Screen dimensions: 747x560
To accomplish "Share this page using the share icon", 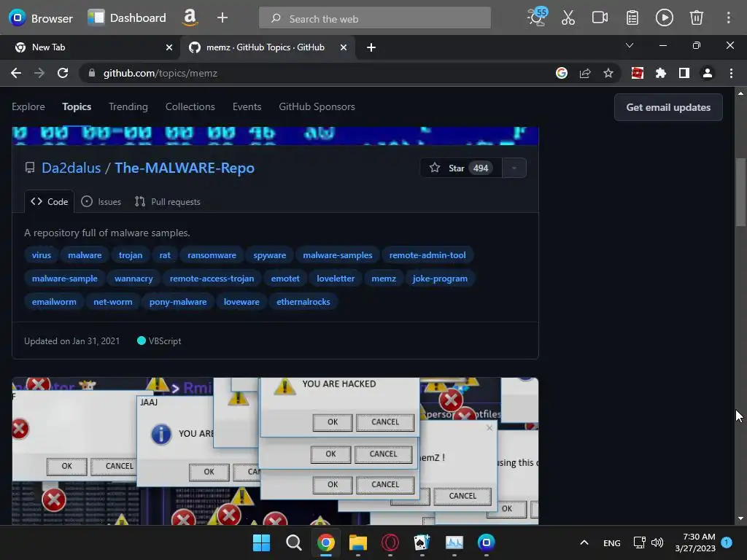I will (x=585, y=73).
